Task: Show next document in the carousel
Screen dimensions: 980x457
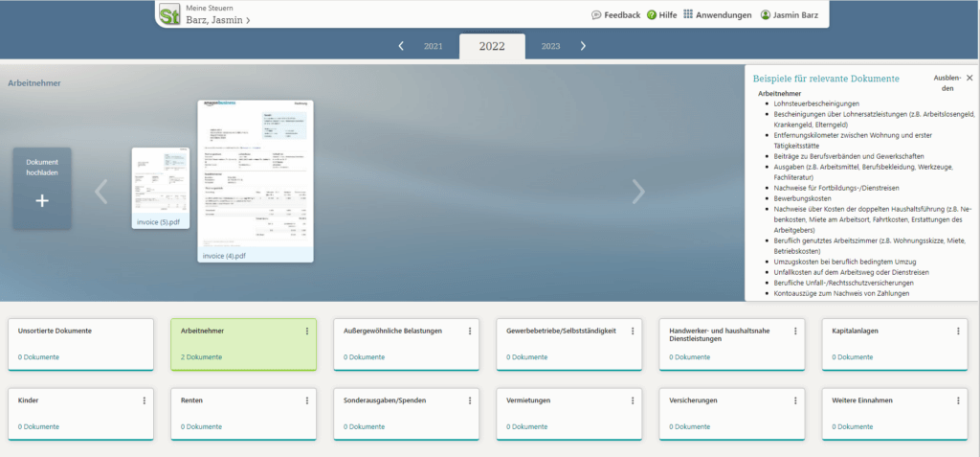Action: coord(638,193)
